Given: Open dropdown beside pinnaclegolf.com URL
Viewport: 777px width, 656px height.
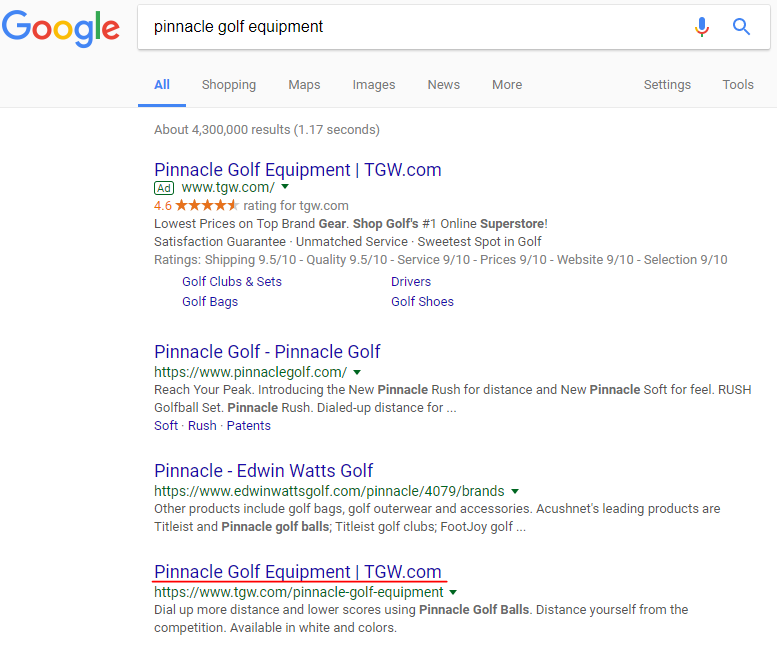Looking at the screenshot, I should 357,372.
